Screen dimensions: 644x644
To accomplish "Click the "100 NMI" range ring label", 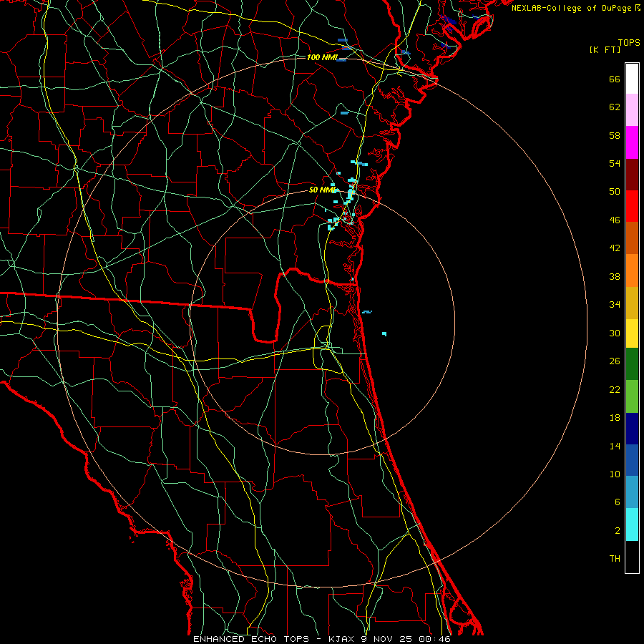I will coord(322,57).
